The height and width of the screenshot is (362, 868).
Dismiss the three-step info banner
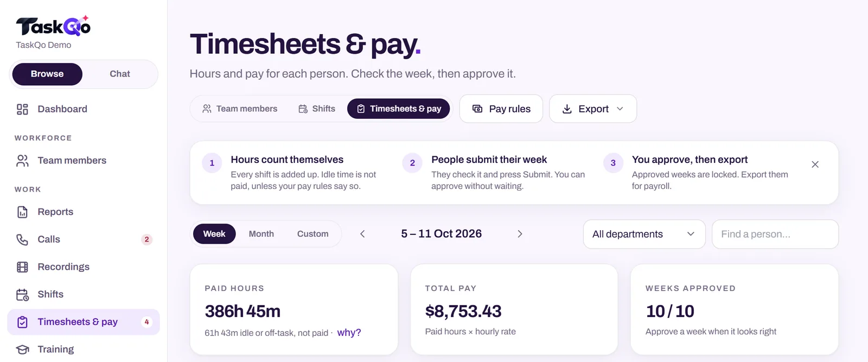(815, 164)
